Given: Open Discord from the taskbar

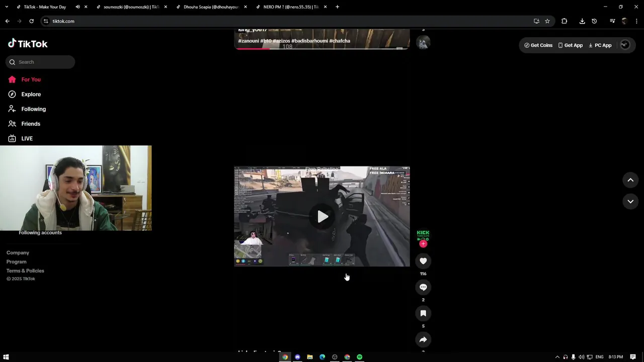Looking at the screenshot, I should (297, 357).
